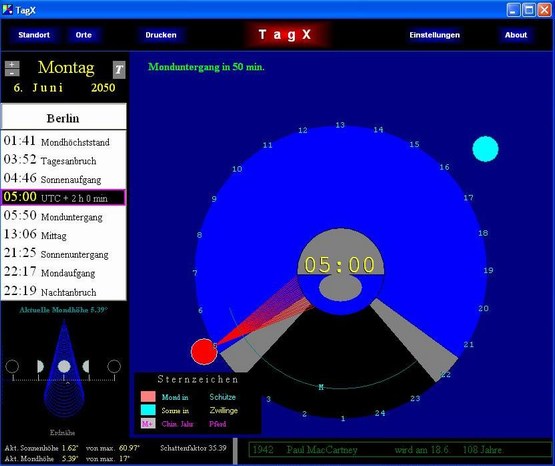555x466 pixels.
Task: Click the gray ellipse under the clock
Action: point(340,288)
